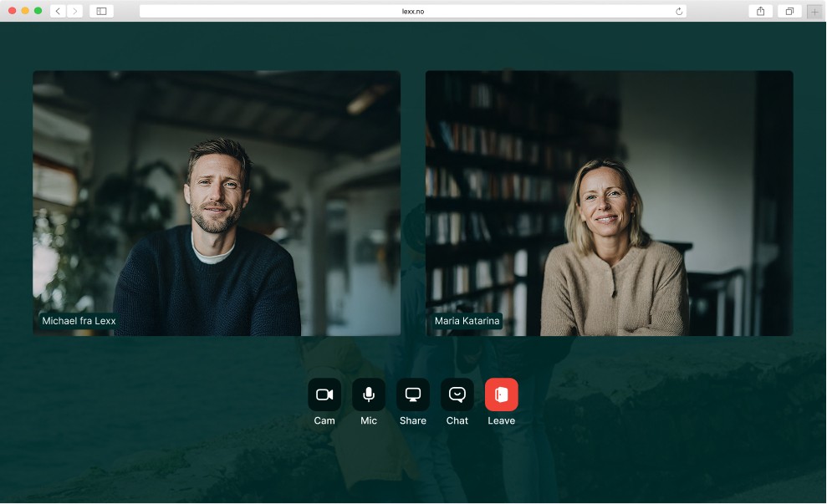Open a new browser tab
Screen dimensions: 827x504
(814, 11)
